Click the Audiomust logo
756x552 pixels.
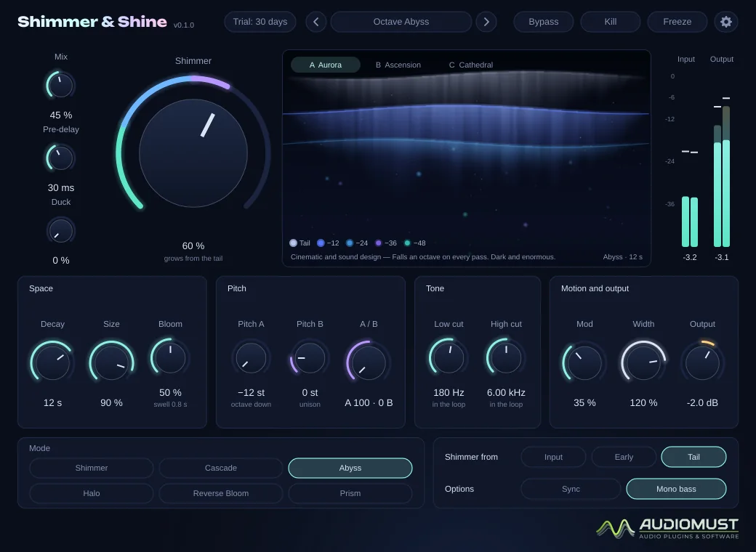click(x=667, y=529)
